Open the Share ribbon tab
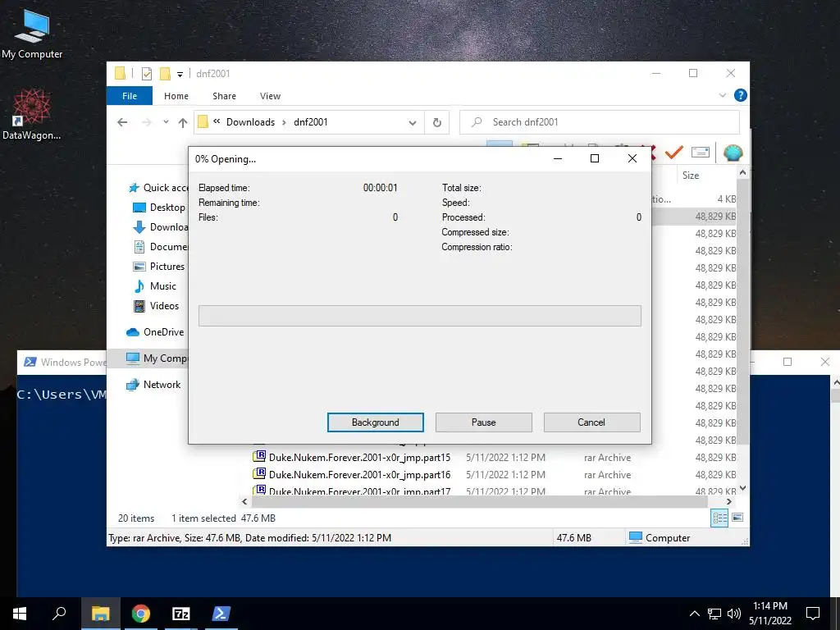Image resolution: width=840 pixels, height=630 pixels. click(224, 96)
